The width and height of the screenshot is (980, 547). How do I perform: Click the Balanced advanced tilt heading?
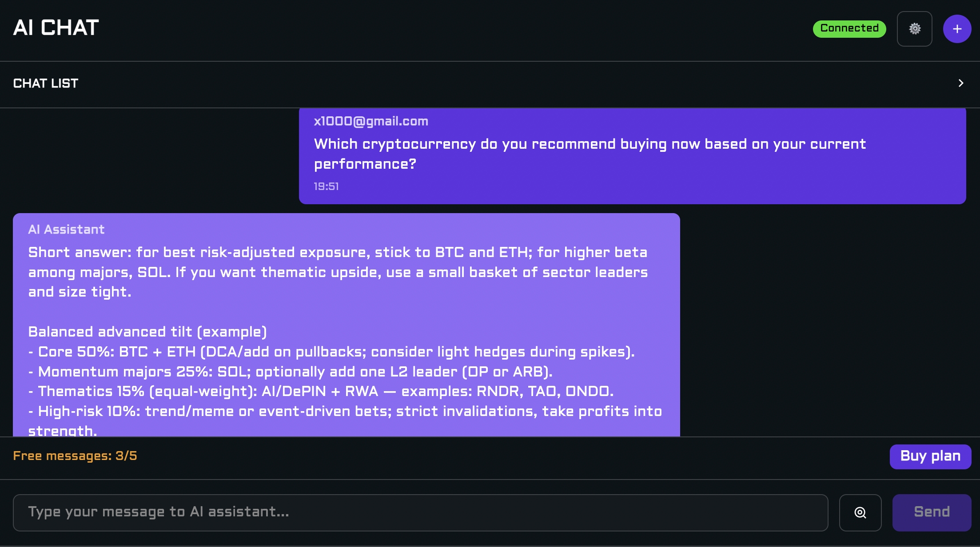click(x=147, y=332)
